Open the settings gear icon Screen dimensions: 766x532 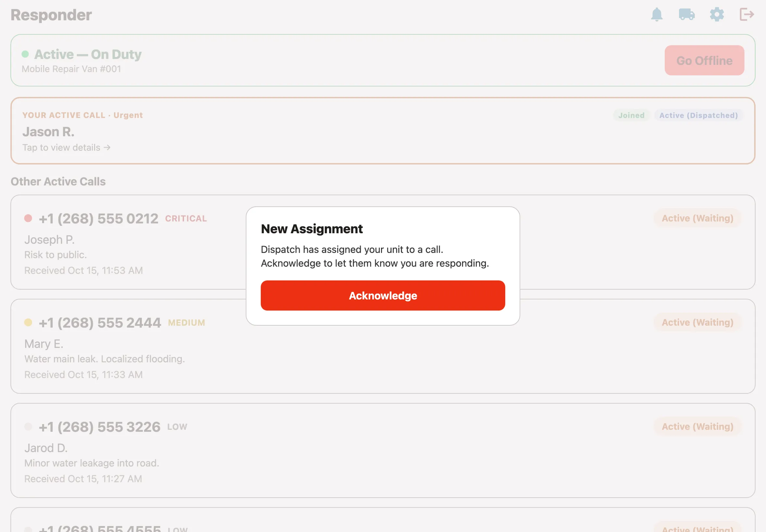tap(717, 15)
